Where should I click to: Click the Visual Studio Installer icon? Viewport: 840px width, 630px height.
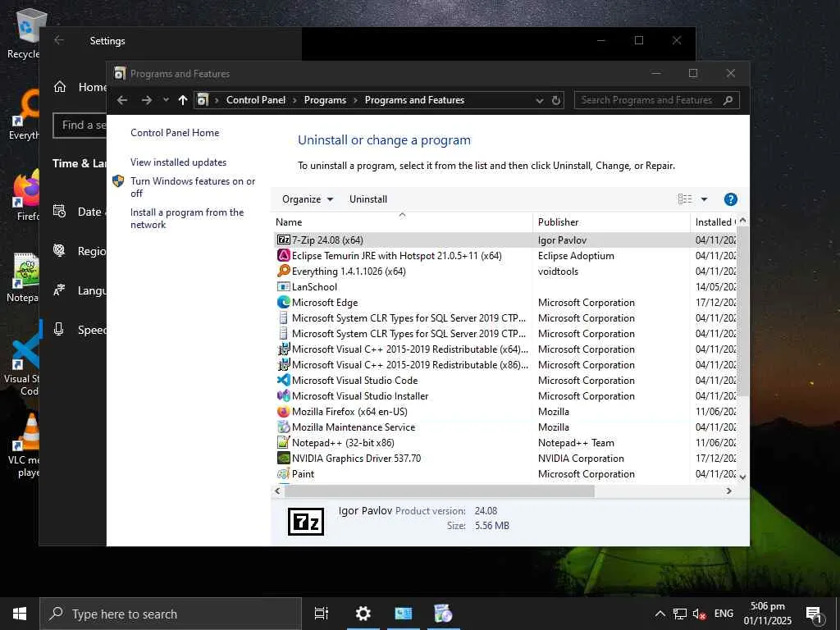pyautogui.click(x=283, y=395)
